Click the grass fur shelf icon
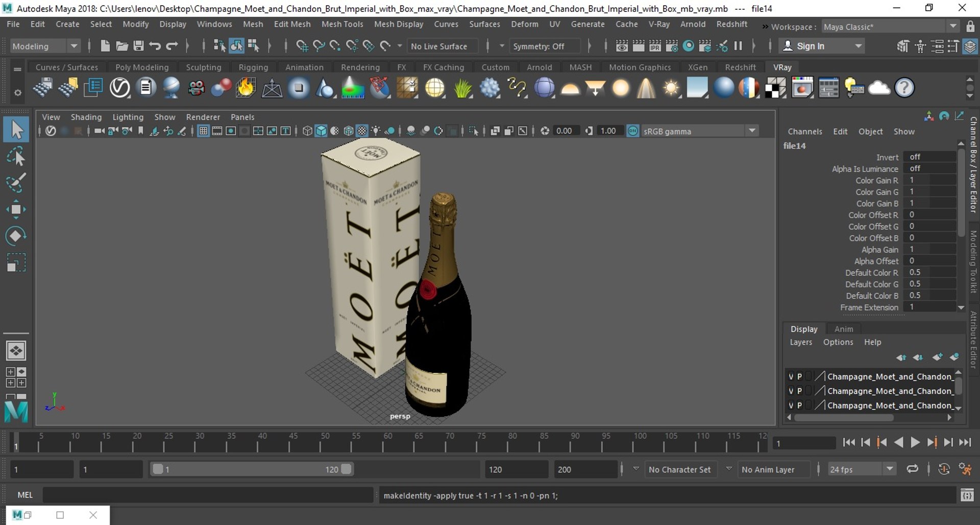Viewport: 980px width, 525px height. 462,88
